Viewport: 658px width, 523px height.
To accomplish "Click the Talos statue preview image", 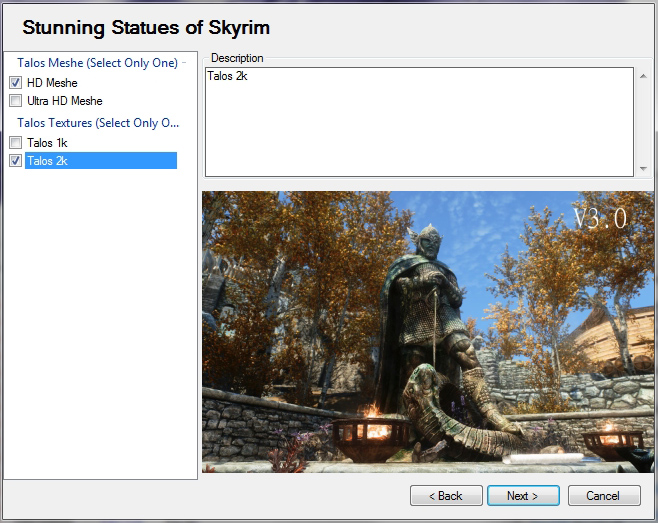I will point(428,332).
